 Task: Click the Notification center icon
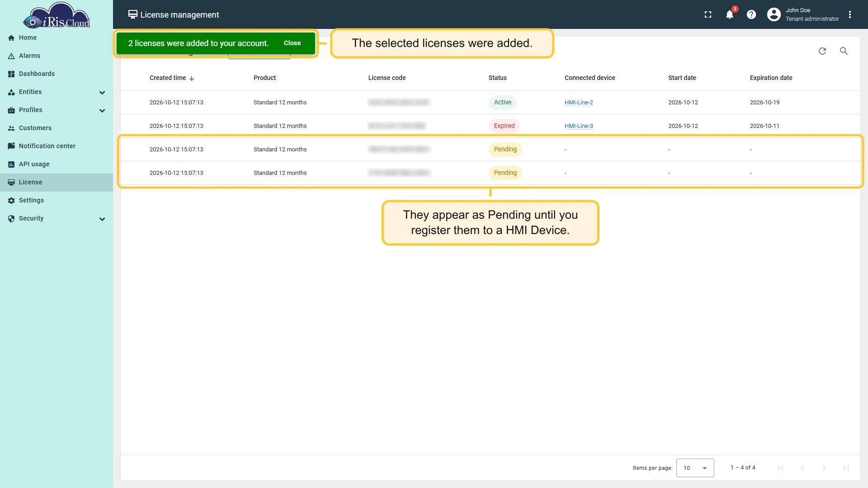click(x=11, y=146)
